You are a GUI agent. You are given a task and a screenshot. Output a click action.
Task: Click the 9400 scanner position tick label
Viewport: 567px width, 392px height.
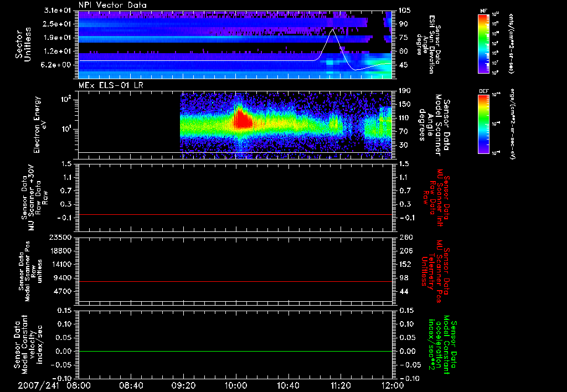(63, 278)
